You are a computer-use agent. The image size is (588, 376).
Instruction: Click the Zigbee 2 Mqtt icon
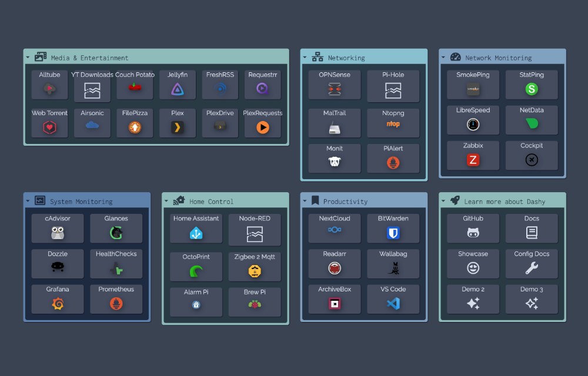255,271
